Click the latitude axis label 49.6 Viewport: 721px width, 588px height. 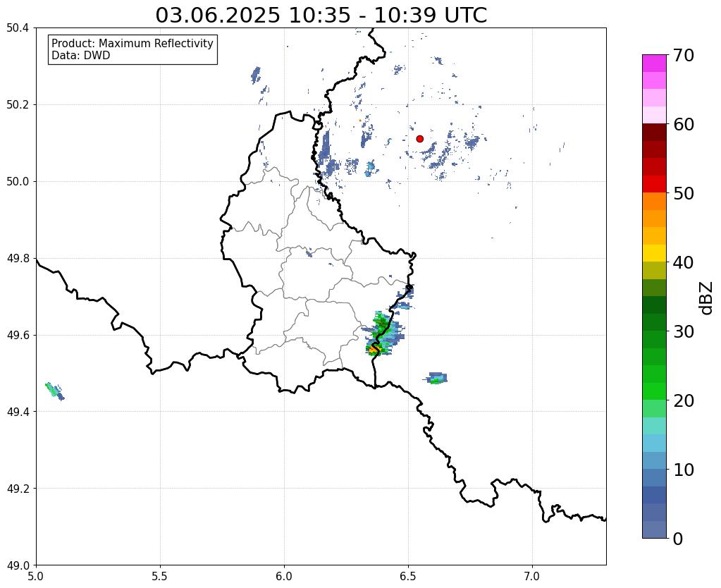pyautogui.click(x=18, y=335)
